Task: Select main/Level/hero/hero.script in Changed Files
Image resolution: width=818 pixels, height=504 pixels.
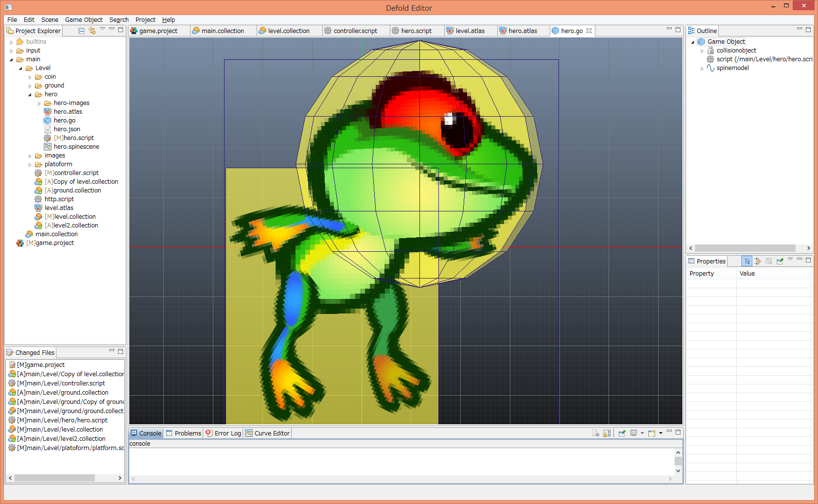Action: (62, 420)
